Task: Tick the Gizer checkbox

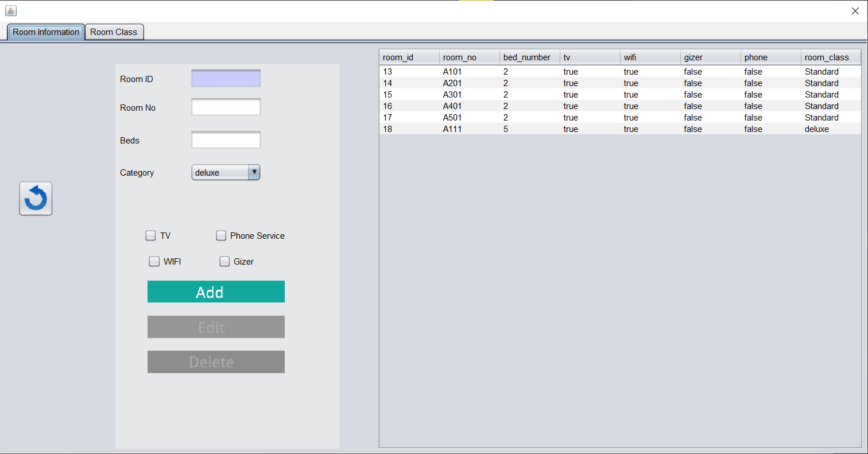Action: 224,261
